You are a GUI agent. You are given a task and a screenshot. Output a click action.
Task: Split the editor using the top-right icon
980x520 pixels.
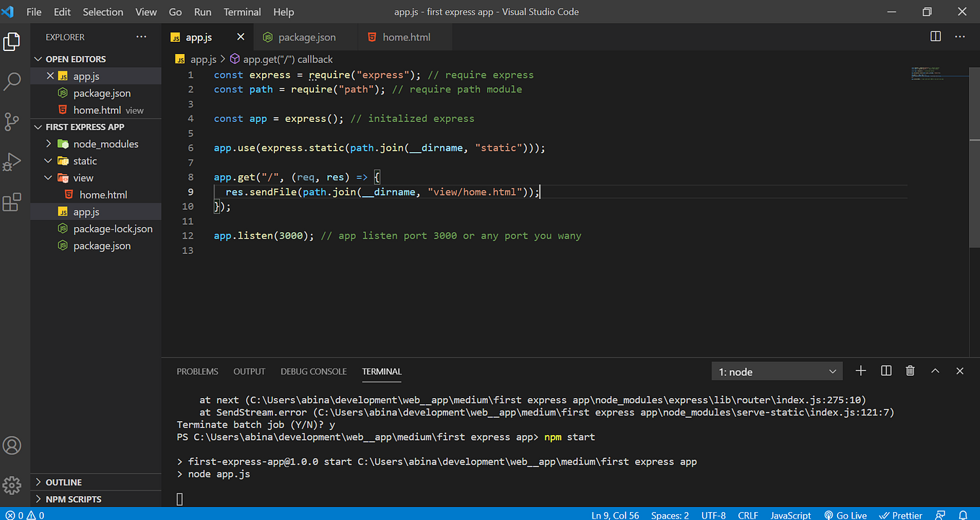point(935,35)
